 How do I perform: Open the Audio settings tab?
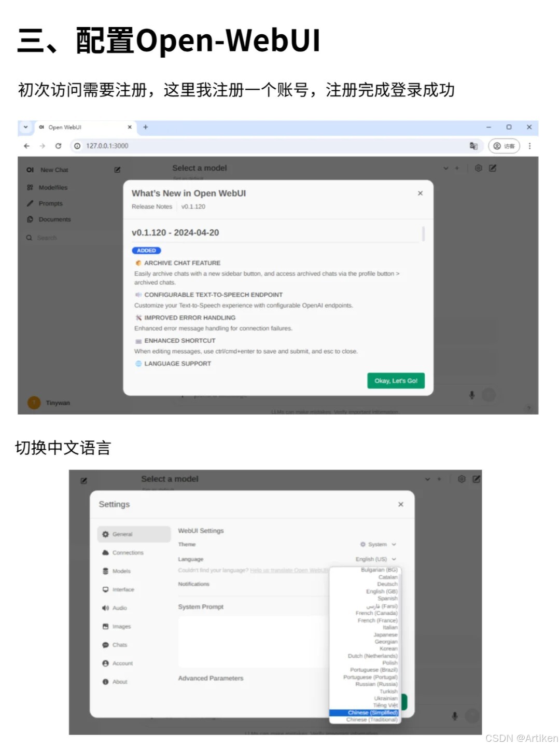pyautogui.click(x=134, y=608)
